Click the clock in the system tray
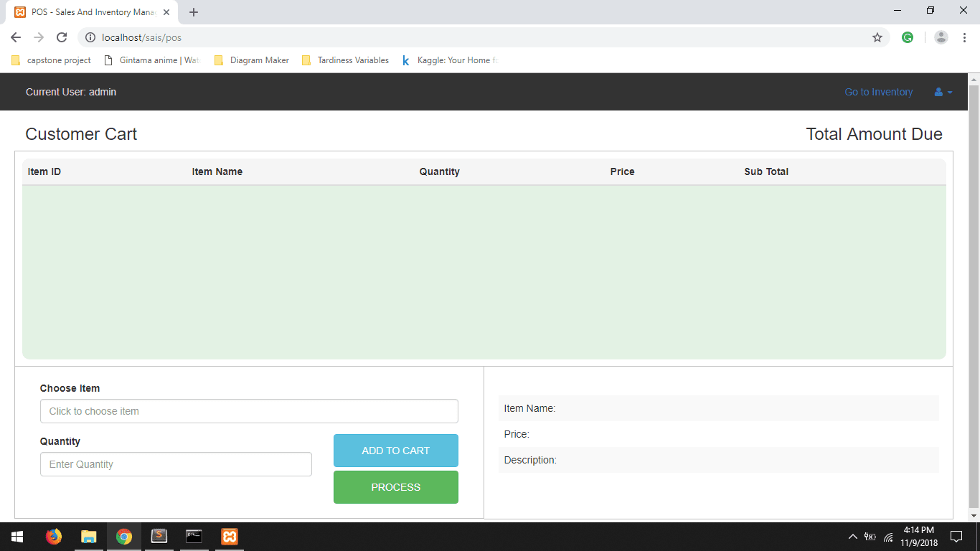980x551 pixels. (919, 536)
